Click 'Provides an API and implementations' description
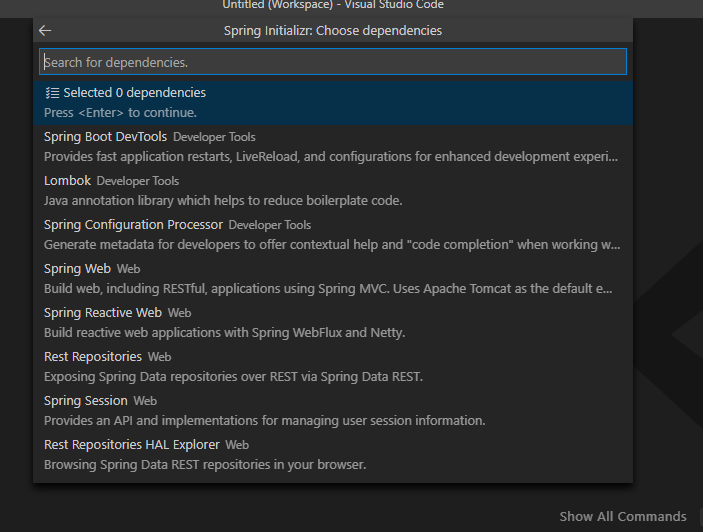Screen dimensions: 703x532 point(265,420)
